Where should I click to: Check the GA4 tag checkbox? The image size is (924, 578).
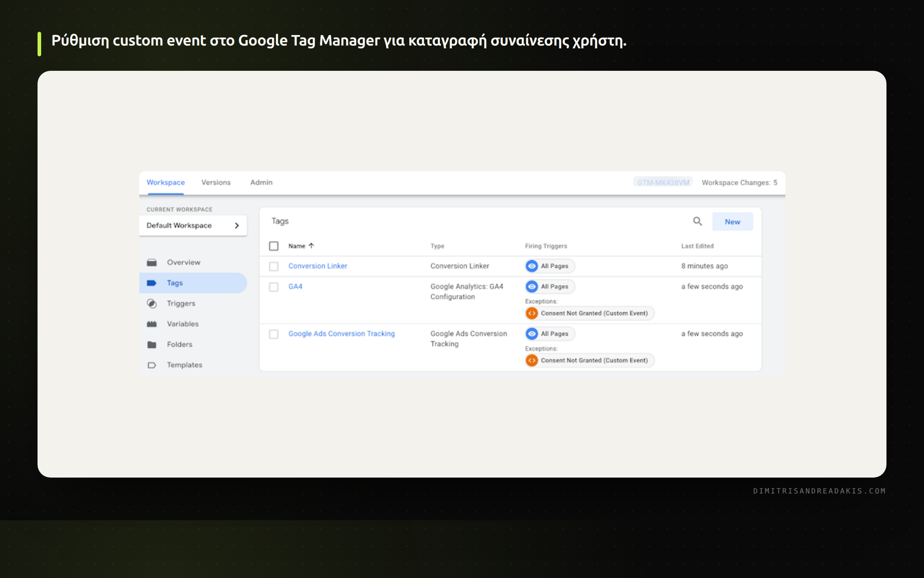274,287
